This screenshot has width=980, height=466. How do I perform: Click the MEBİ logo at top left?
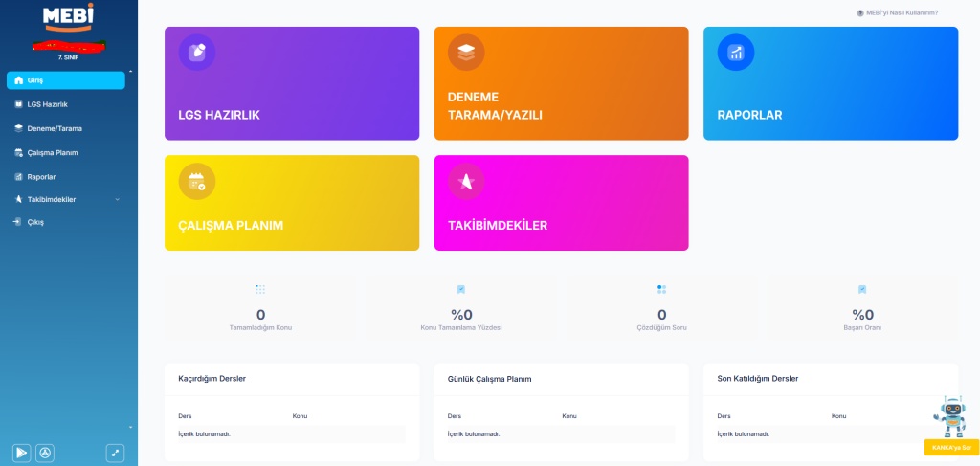click(x=68, y=15)
